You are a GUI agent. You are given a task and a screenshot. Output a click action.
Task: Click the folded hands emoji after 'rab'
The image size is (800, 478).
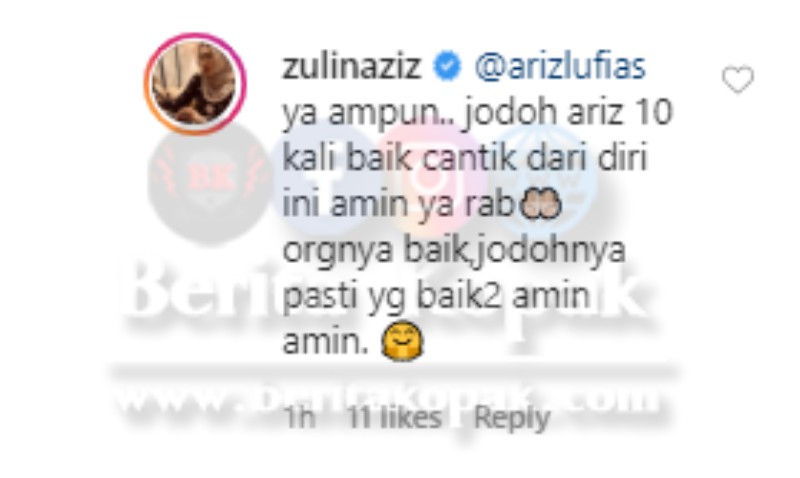point(540,204)
